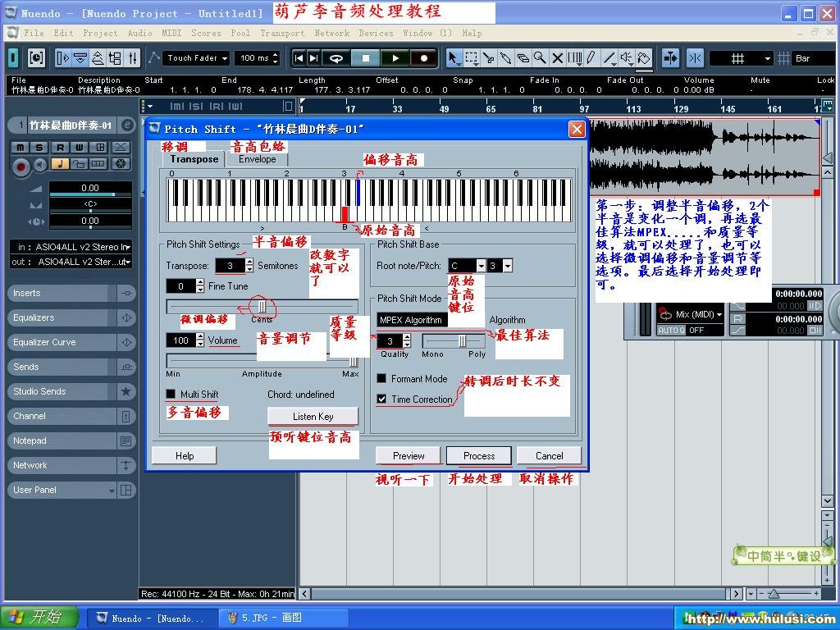This screenshot has height=630, width=840.
Task: Click the Transpose semitones value field
Action: (230, 265)
